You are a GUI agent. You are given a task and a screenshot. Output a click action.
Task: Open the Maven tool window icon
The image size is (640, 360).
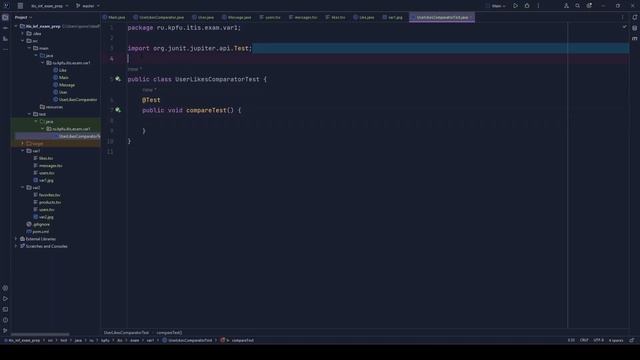(635, 38)
